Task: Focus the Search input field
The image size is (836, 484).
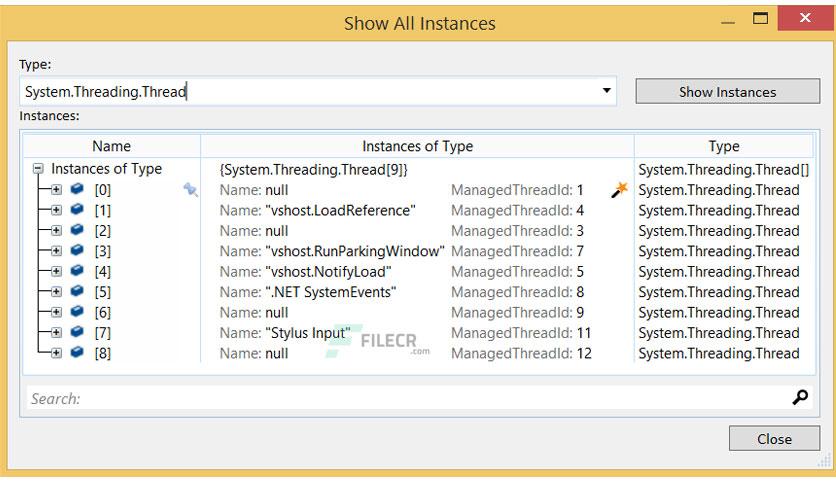Action: 408,398
